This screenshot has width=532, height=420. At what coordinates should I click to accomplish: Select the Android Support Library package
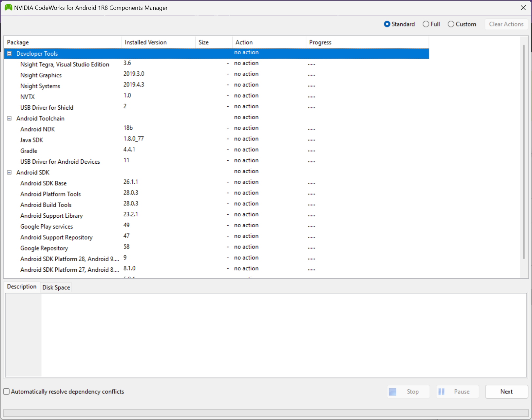pos(51,216)
